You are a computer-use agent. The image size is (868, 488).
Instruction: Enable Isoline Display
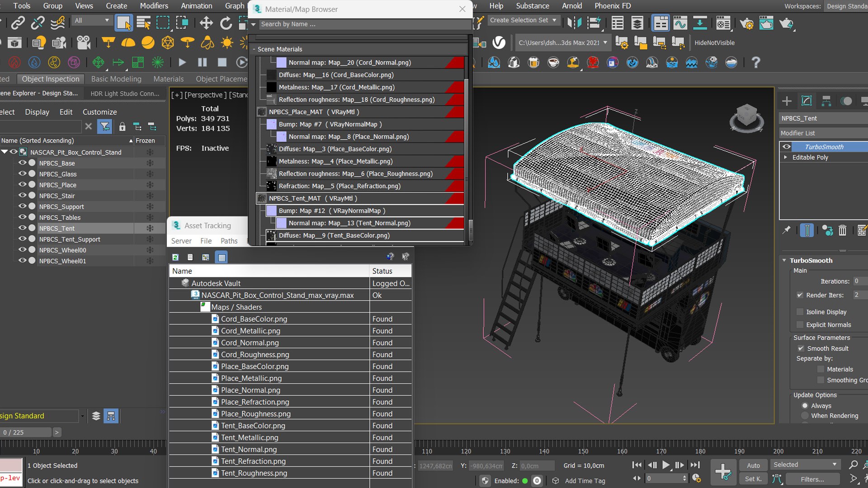pos(800,312)
